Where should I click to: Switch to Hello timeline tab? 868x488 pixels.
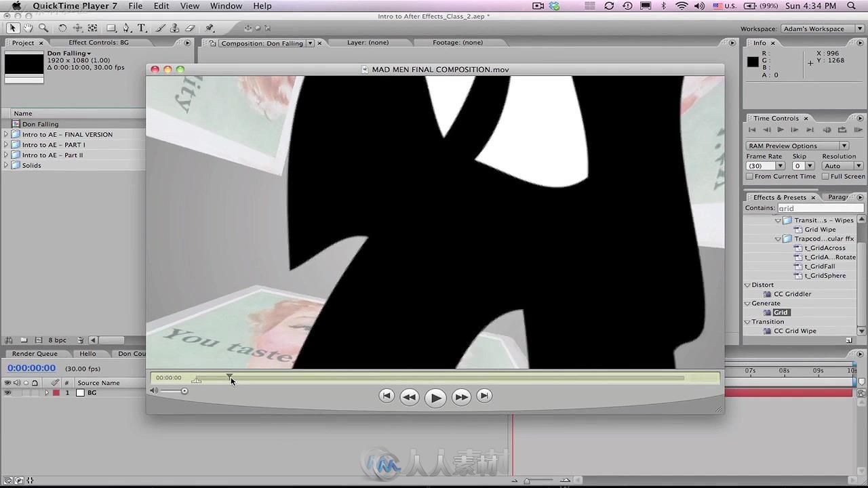(88, 354)
